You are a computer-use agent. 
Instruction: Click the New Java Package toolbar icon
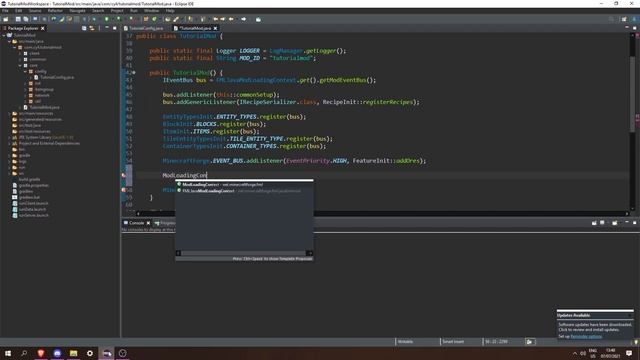pyautogui.click(x=146, y=19)
